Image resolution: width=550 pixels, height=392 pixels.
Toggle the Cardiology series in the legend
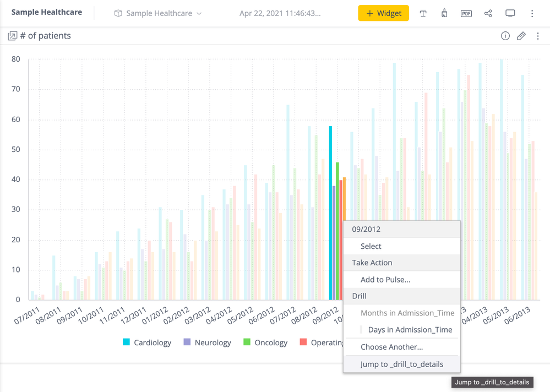(x=153, y=342)
